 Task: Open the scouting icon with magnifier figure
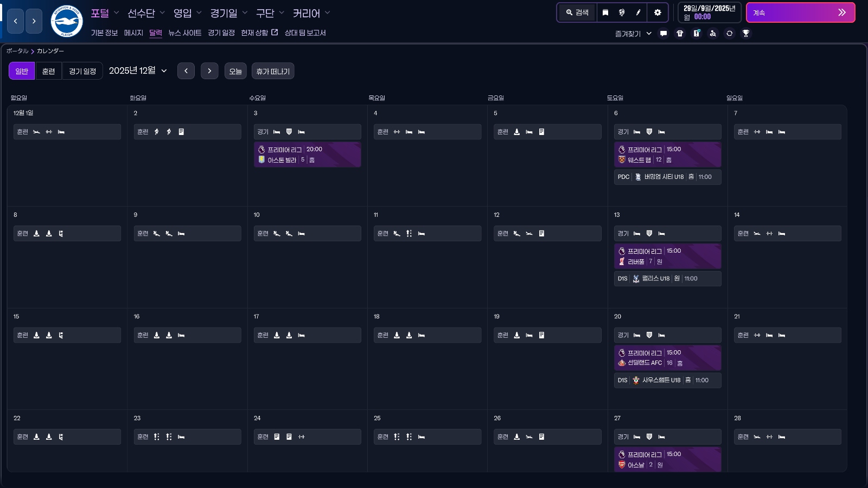pyautogui.click(x=713, y=33)
